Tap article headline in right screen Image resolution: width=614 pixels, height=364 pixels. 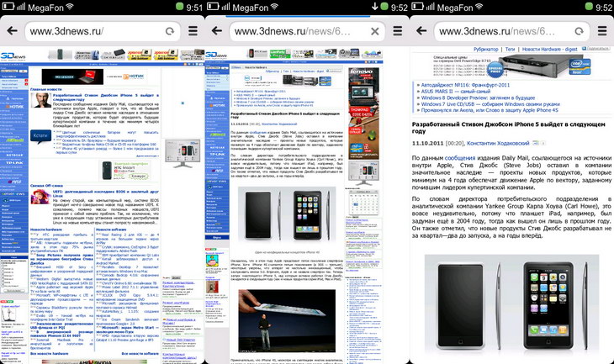click(508, 128)
